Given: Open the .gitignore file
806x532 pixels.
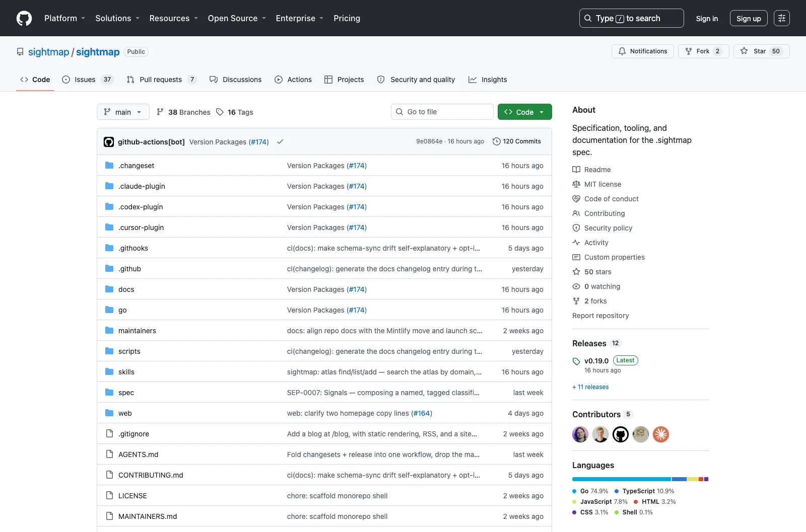Looking at the screenshot, I should click(133, 434).
